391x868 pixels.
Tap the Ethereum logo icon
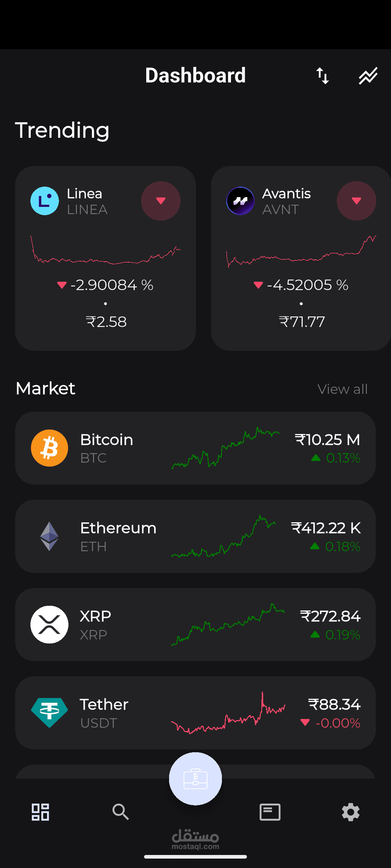(x=50, y=536)
